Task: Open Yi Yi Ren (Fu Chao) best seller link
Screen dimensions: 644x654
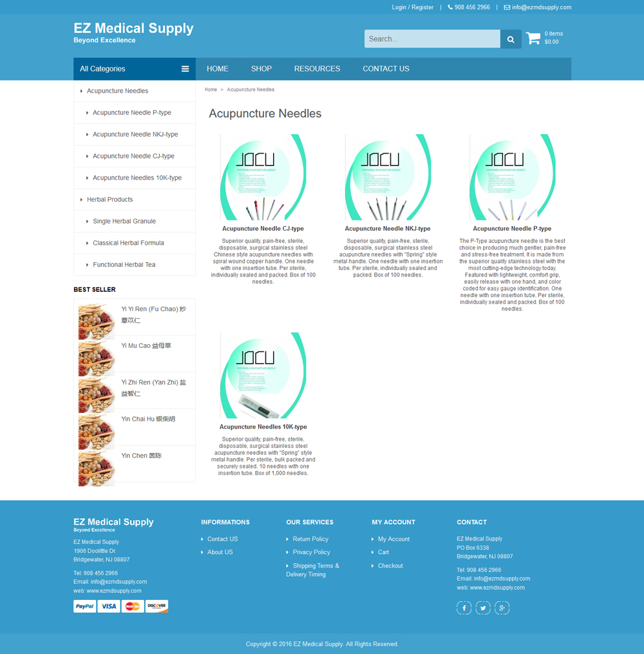Action: 154,314
